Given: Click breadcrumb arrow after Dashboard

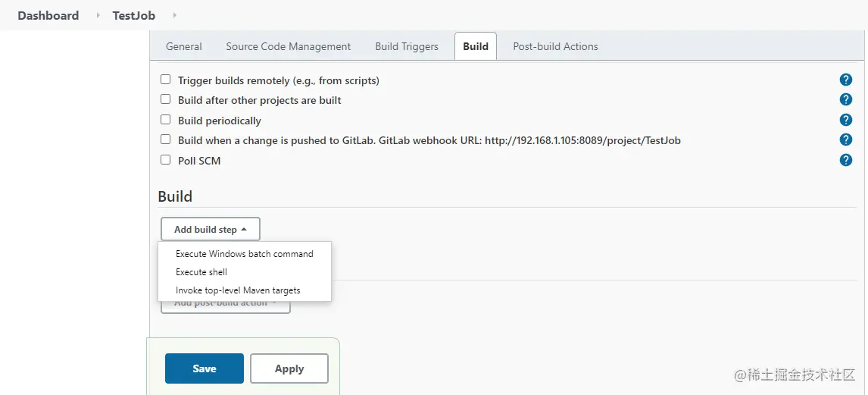Looking at the screenshot, I should (x=97, y=15).
